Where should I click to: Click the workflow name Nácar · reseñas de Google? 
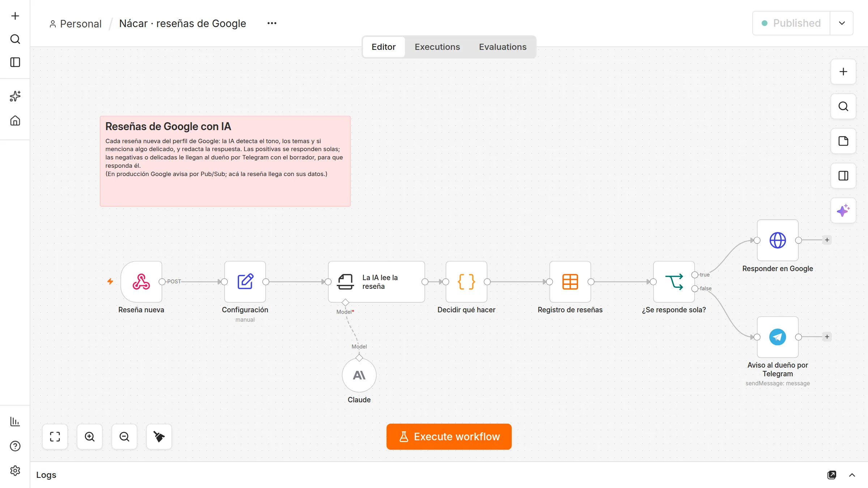[183, 23]
